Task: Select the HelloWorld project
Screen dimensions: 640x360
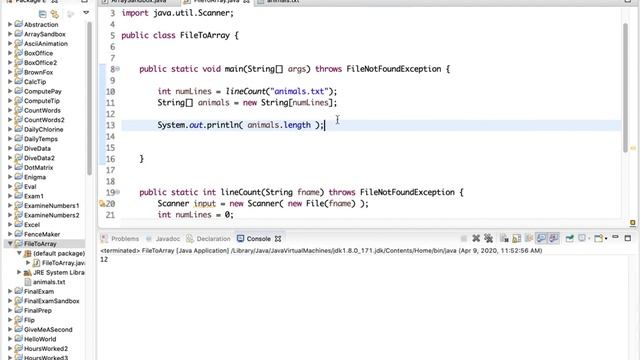Action: 40,339
